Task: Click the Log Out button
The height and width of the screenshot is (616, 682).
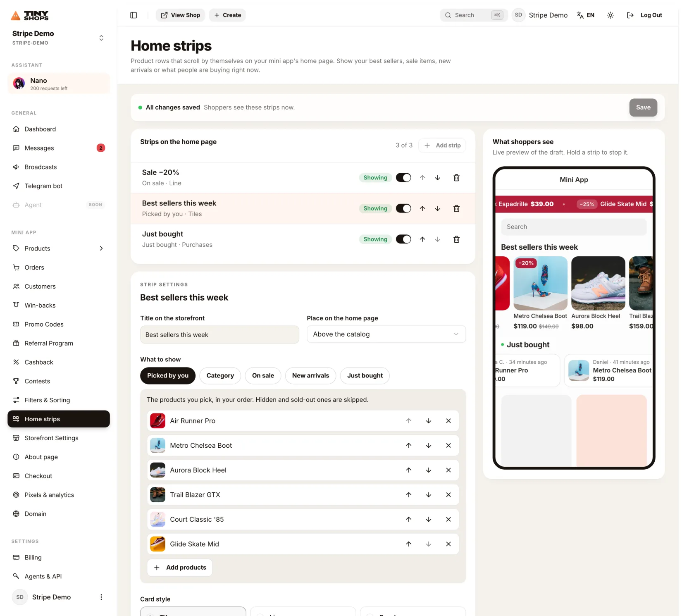Action: click(x=644, y=15)
